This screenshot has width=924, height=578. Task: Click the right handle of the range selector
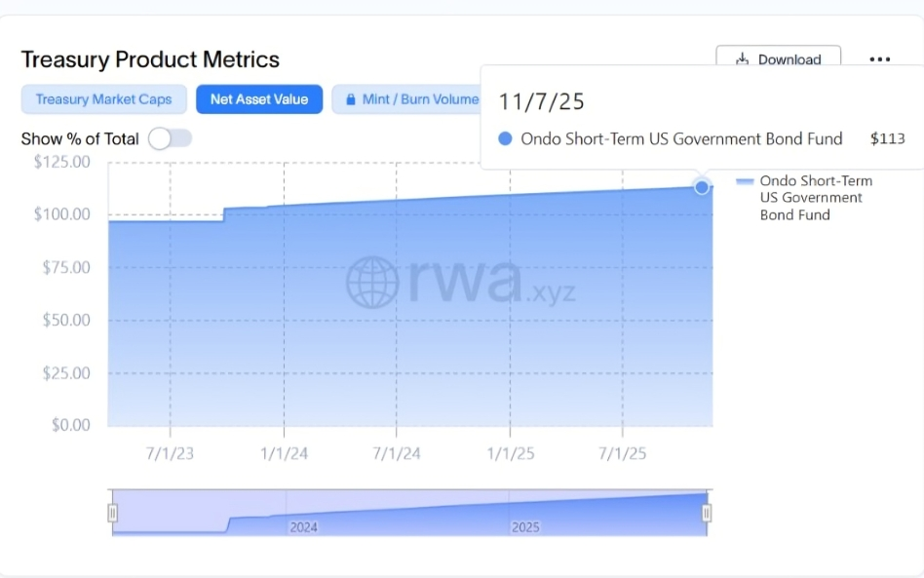(x=707, y=513)
